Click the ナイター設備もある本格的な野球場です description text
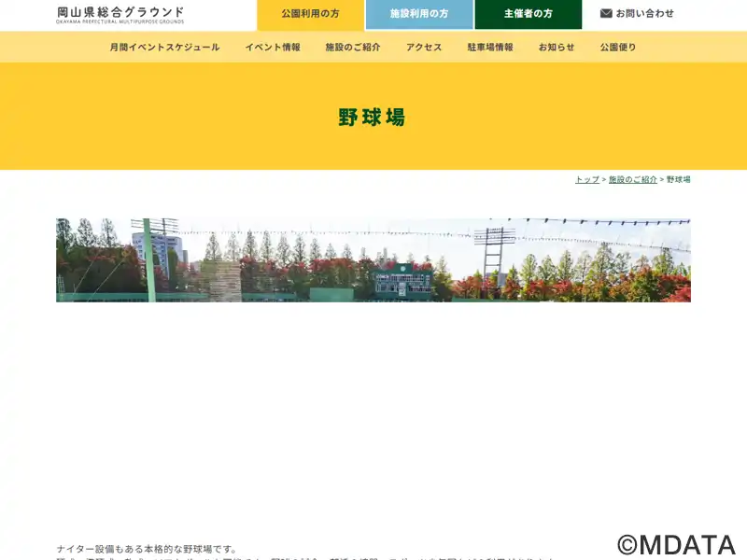Image resolution: width=747 pixels, height=560 pixels. [147, 549]
